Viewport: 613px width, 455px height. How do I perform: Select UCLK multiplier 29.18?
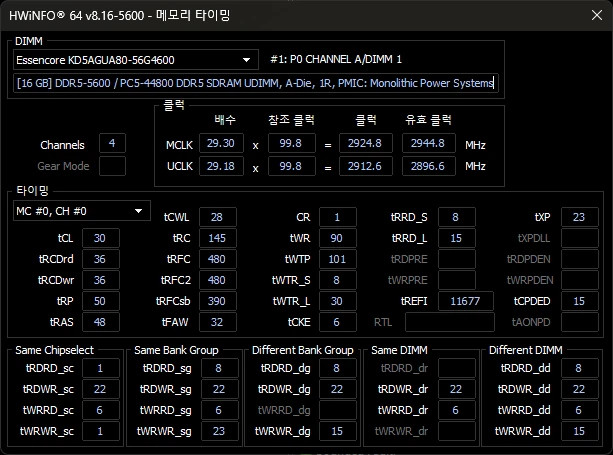(221, 166)
